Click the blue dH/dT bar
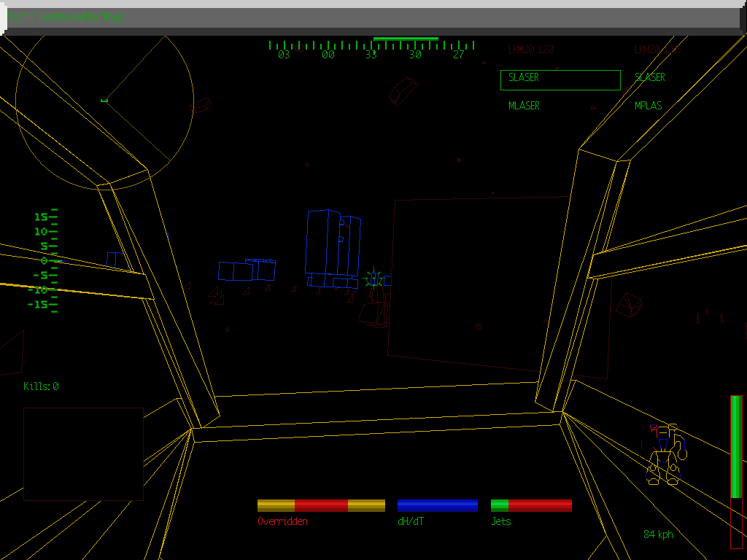 click(437, 505)
